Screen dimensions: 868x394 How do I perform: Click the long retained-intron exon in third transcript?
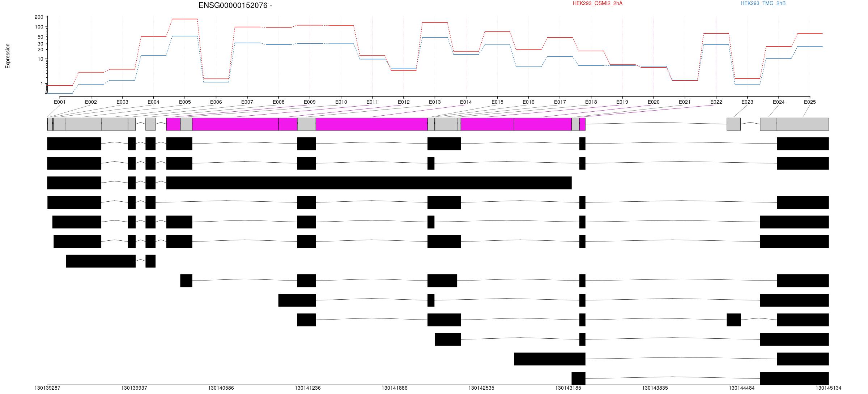click(369, 183)
